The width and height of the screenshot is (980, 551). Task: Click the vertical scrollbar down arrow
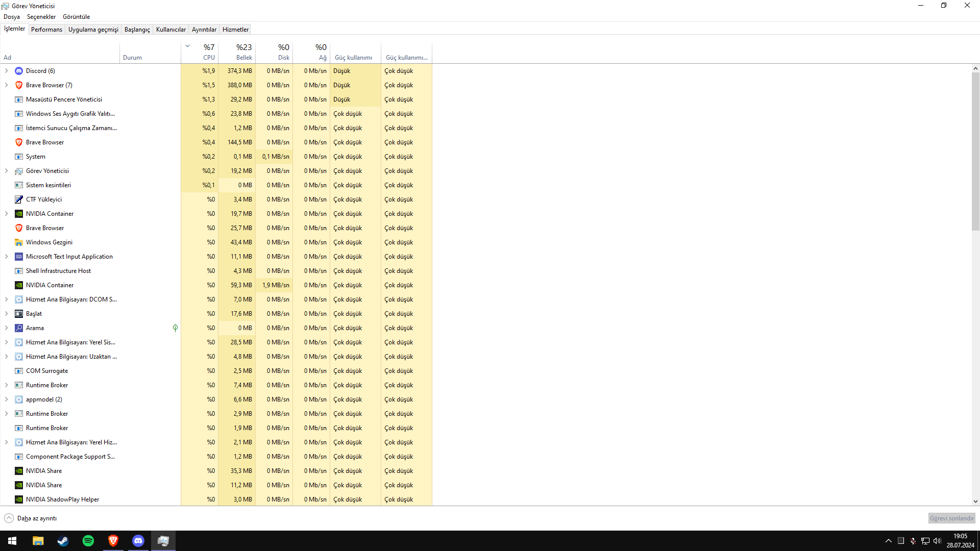tap(975, 502)
